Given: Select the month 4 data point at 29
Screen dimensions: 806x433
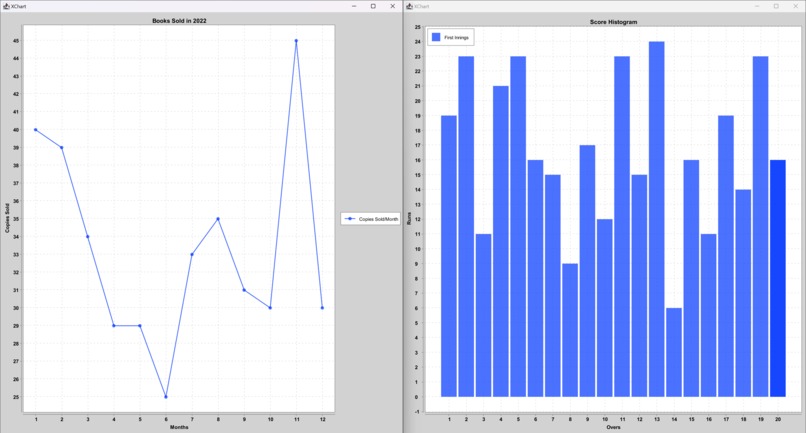Looking at the screenshot, I should (114, 326).
